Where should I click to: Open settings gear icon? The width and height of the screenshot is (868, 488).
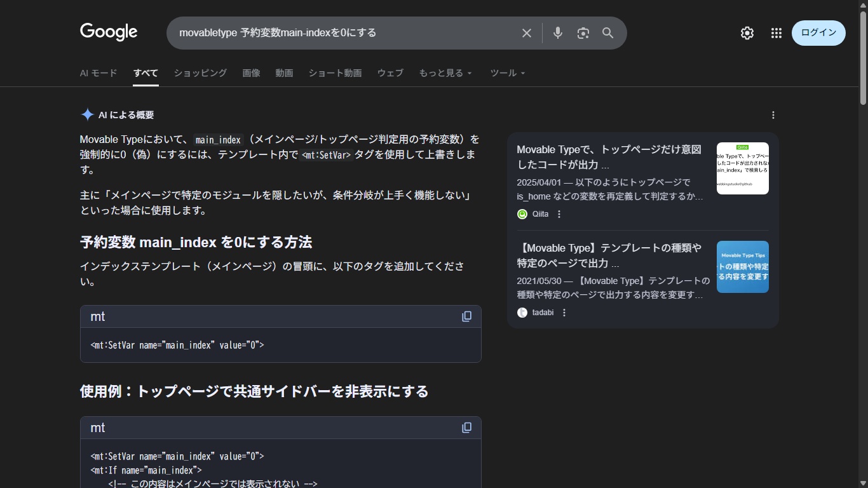[747, 33]
